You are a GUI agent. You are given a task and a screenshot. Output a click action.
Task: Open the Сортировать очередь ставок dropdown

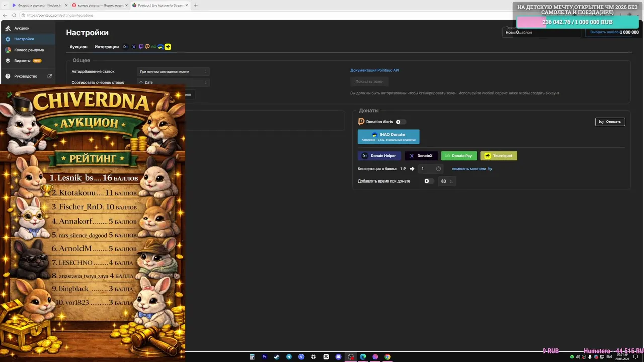point(173,82)
